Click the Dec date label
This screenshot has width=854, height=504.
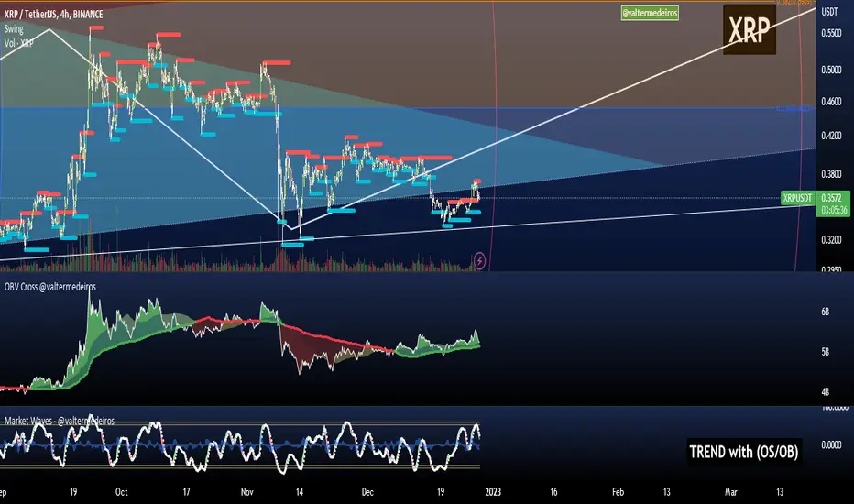coord(367,492)
